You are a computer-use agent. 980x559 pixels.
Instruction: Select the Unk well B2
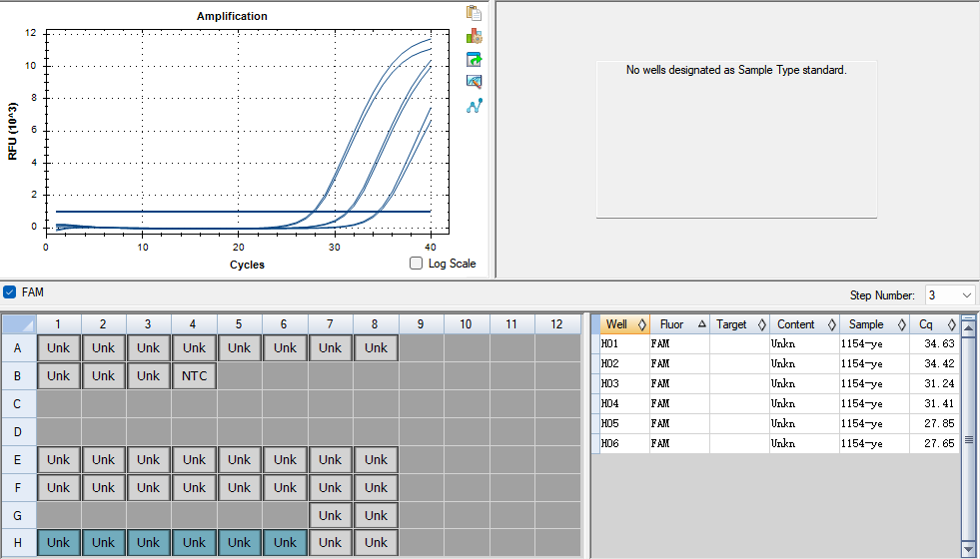point(103,376)
